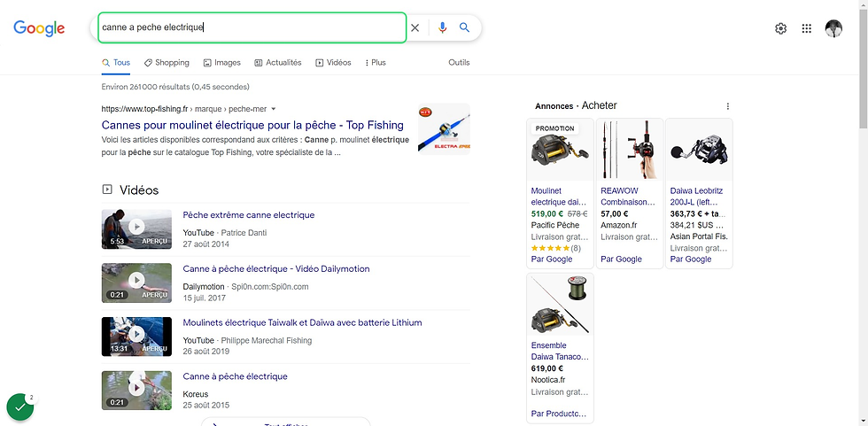The image size is (868, 426).
Task: Click the Environ 261000 résultats text
Action: (175, 87)
